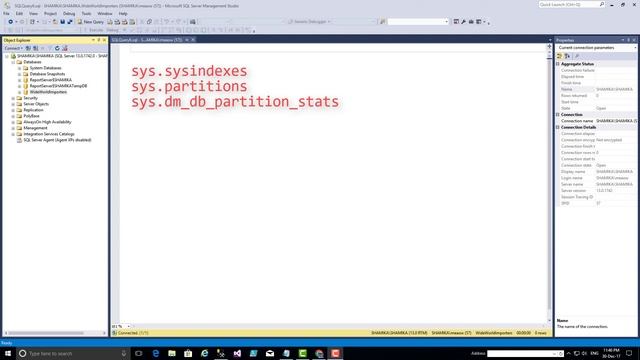Expand the WideWorldImporters database node
Viewport: 640px width, 360px height.
click(x=19, y=92)
